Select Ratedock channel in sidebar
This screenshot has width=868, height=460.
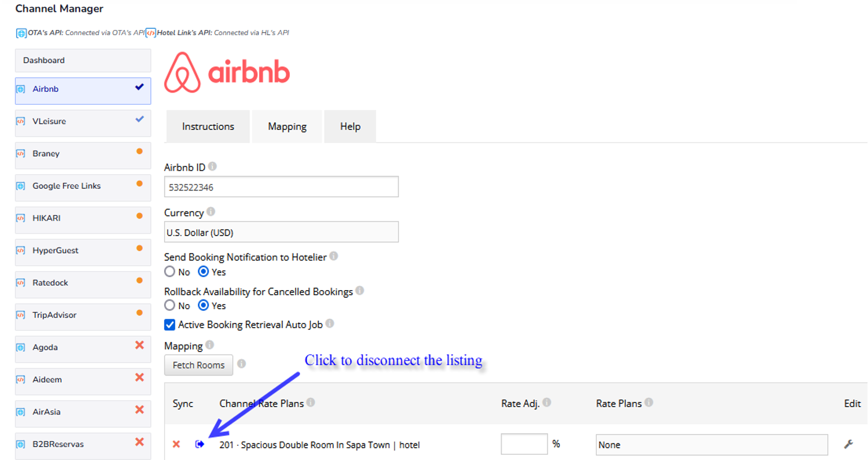[x=83, y=284]
